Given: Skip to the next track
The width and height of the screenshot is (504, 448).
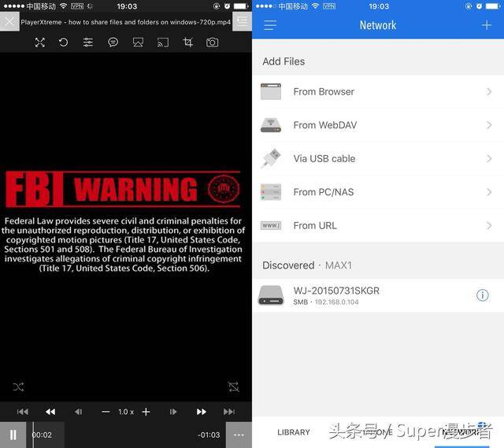Looking at the screenshot, I should [x=229, y=412].
